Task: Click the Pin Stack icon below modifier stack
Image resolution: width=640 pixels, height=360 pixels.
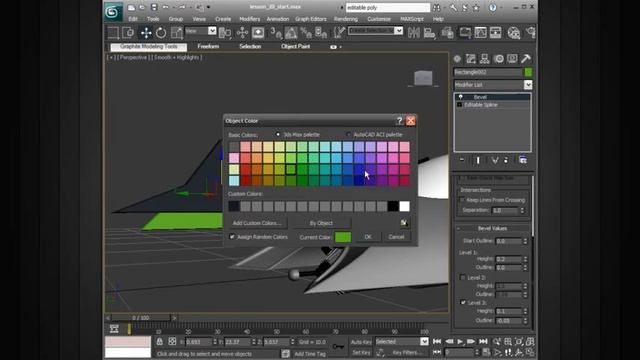Action: 462,160
